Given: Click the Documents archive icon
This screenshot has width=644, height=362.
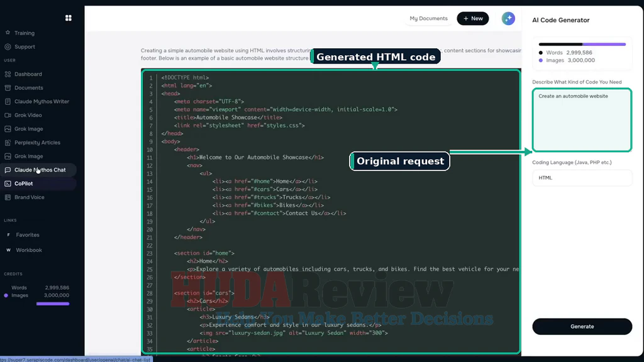Looking at the screenshot, I should click(x=8, y=88).
